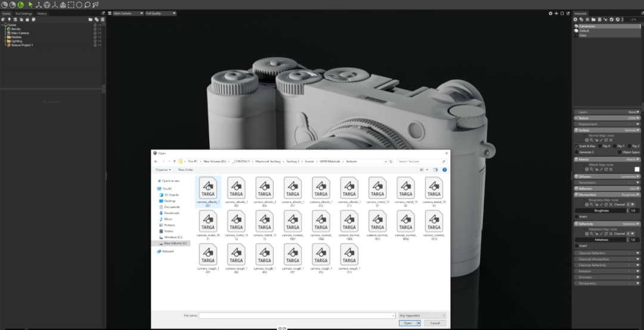Click New folder button
Screen dimensions: 644x330
pos(185,170)
